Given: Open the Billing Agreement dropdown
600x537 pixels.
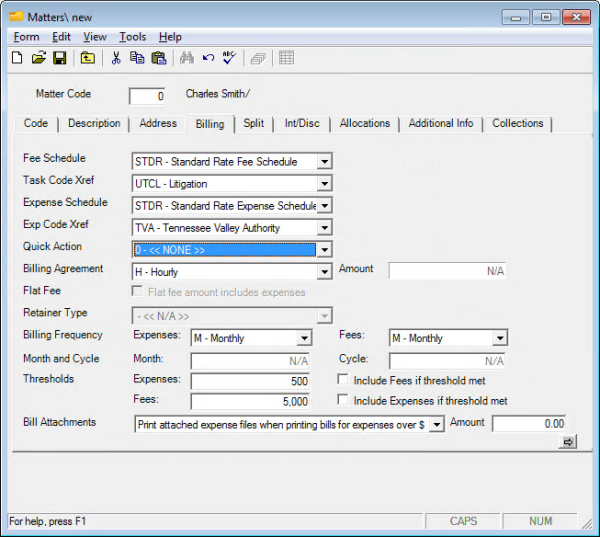Looking at the screenshot, I should click(x=323, y=271).
